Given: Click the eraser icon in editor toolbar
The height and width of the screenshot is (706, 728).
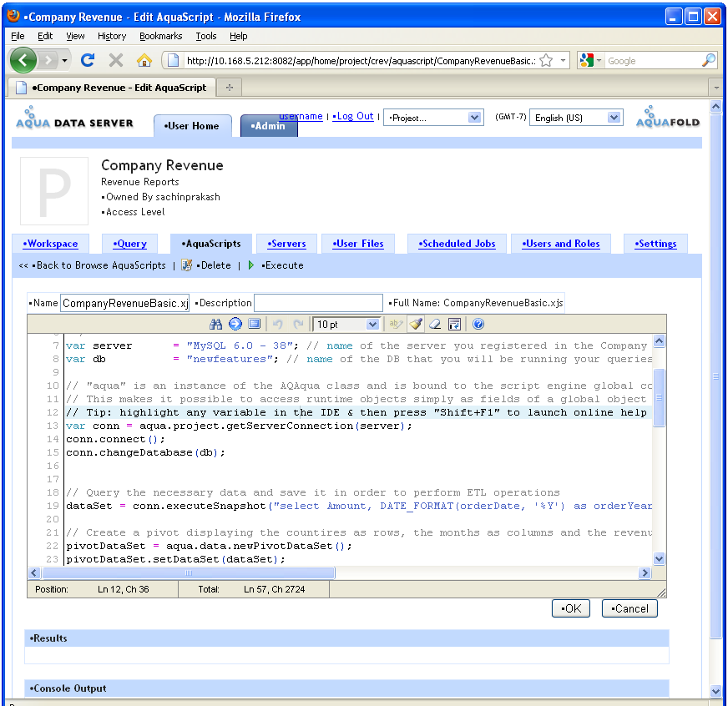Looking at the screenshot, I should click(x=435, y=324).
